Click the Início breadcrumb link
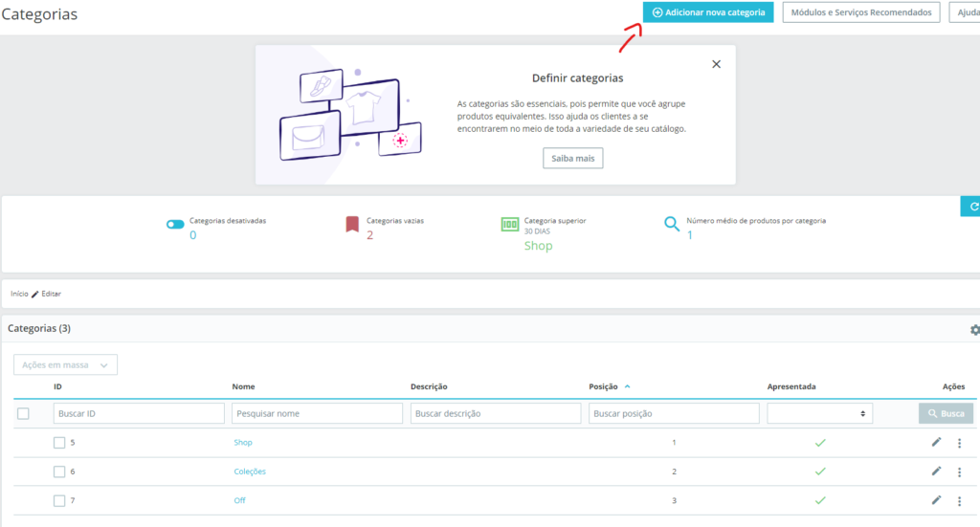 (19, 294)
